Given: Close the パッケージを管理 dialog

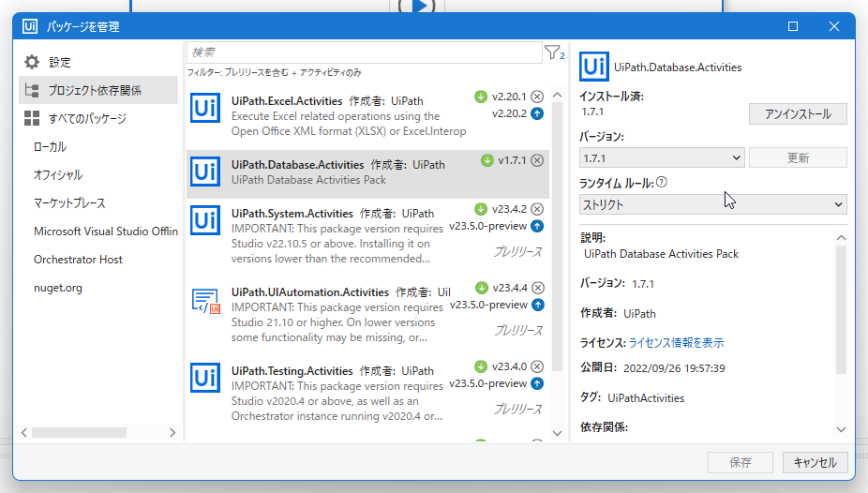Looking at the screenshot, I should [x=833, y=26].
